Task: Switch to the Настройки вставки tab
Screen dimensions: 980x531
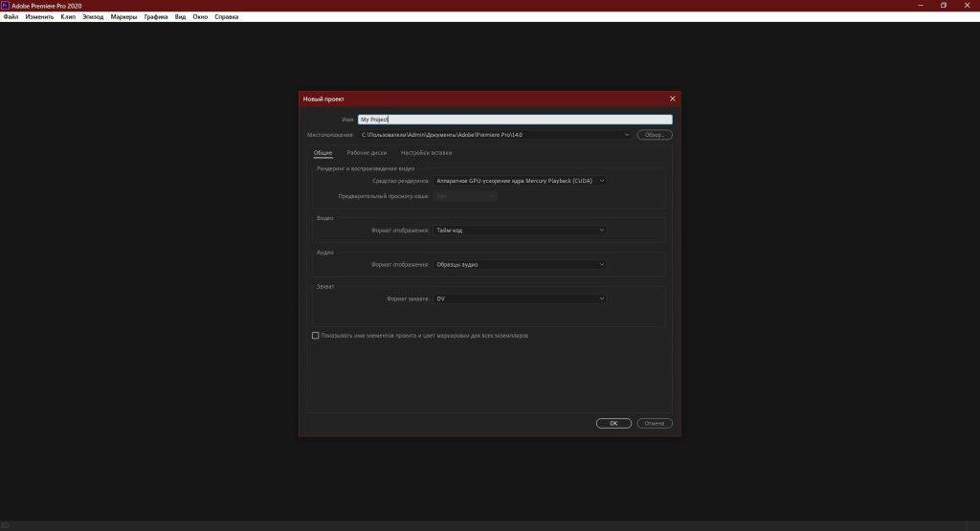Action: [426, 153]
